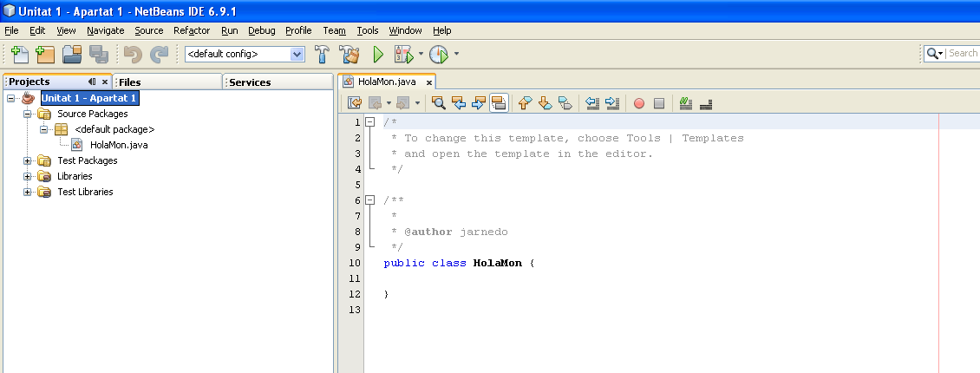Select Test Libraries in tree
The image size is (980, 373).
pyautogui.click(x=85, y=192)
